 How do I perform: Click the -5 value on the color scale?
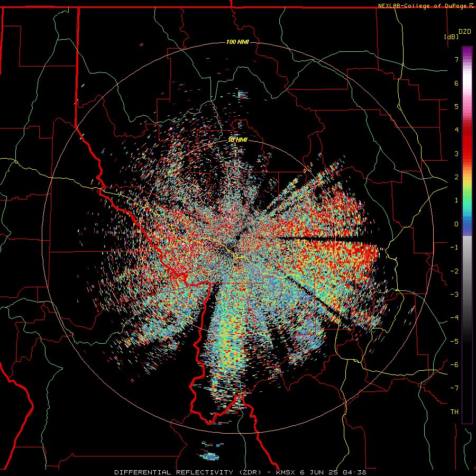(454, 342)
